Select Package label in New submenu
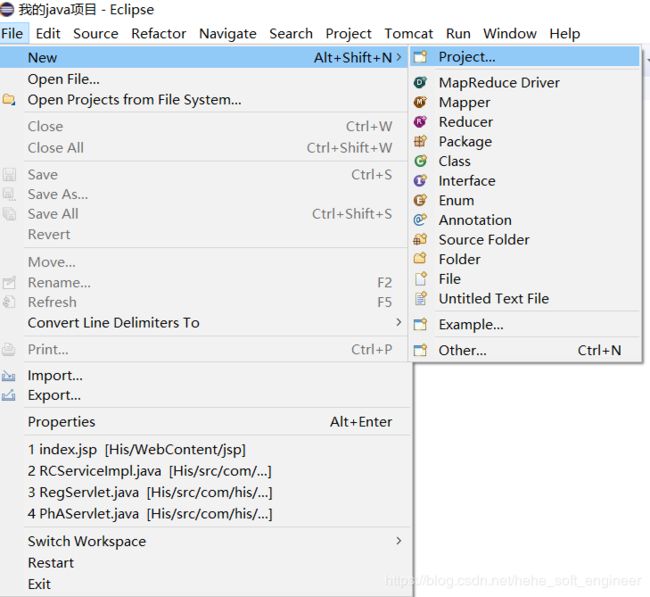Image resolution: width=650 pixels, height=597 pixels. [465, 141]
